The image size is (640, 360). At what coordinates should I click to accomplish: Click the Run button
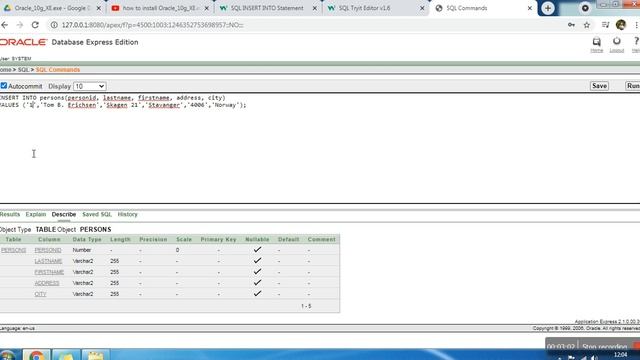click(633, 86)
